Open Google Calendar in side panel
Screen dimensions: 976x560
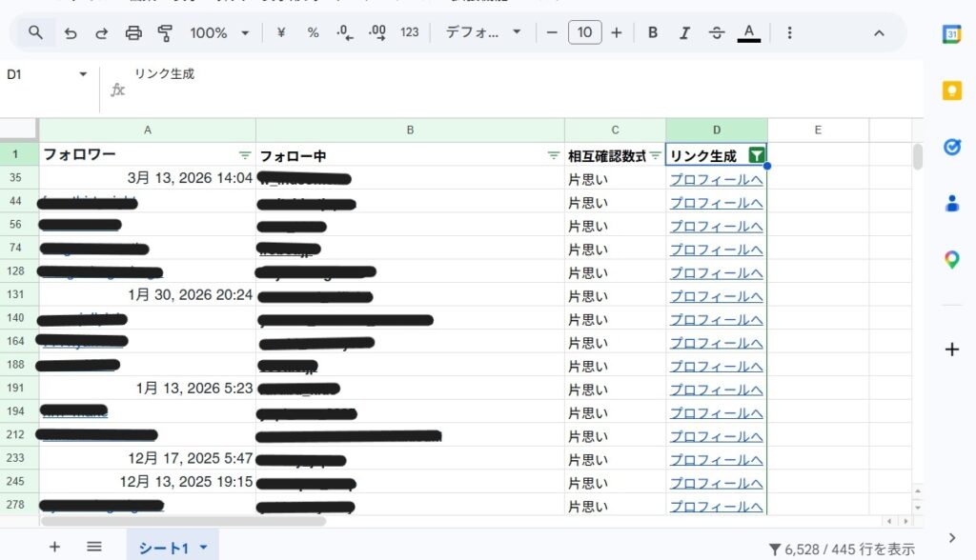coord(951,33)
